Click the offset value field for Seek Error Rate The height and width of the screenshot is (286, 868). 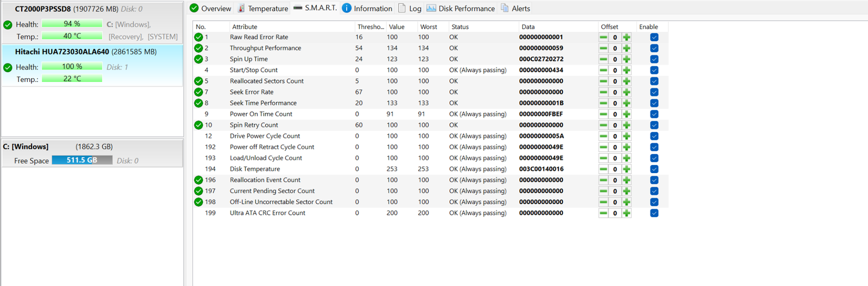point(615,92)
